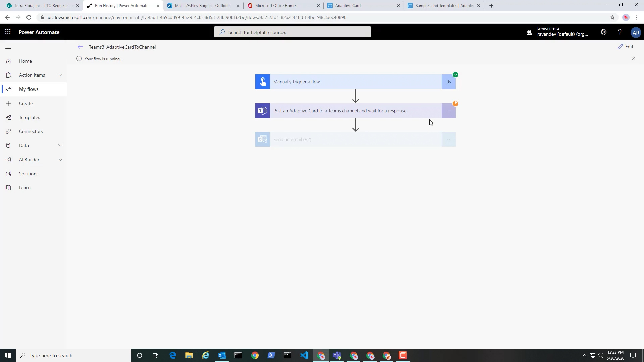
Task: Open Help question mark in header
Action: 620,32
